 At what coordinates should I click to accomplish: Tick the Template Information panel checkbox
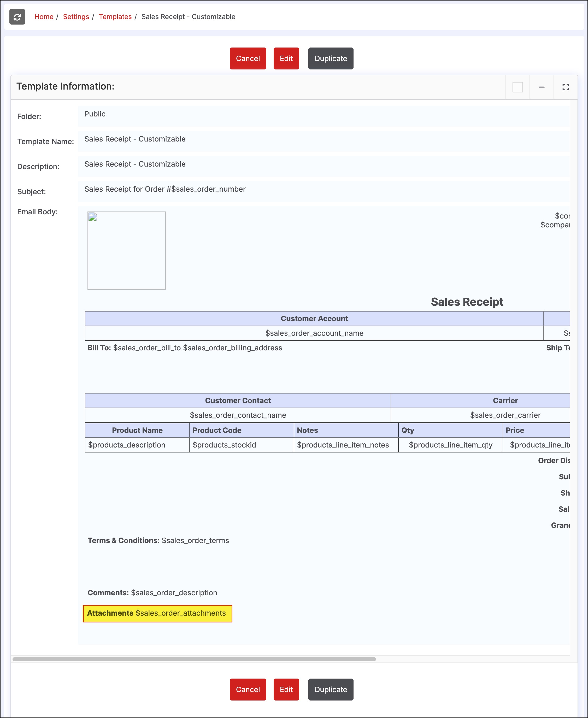click(x=518, y=87)
